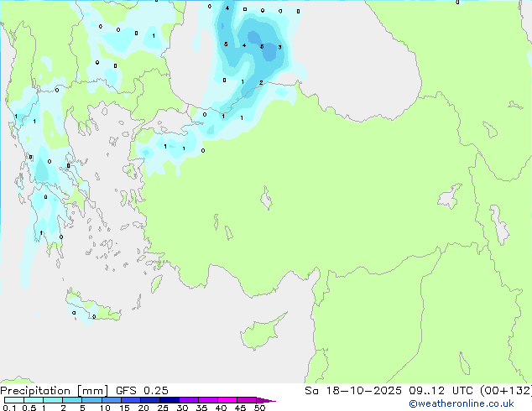The image size is (532, 411).
Task: Pick the 10–15 mm legend color swatch
Action: pos(111,400)
